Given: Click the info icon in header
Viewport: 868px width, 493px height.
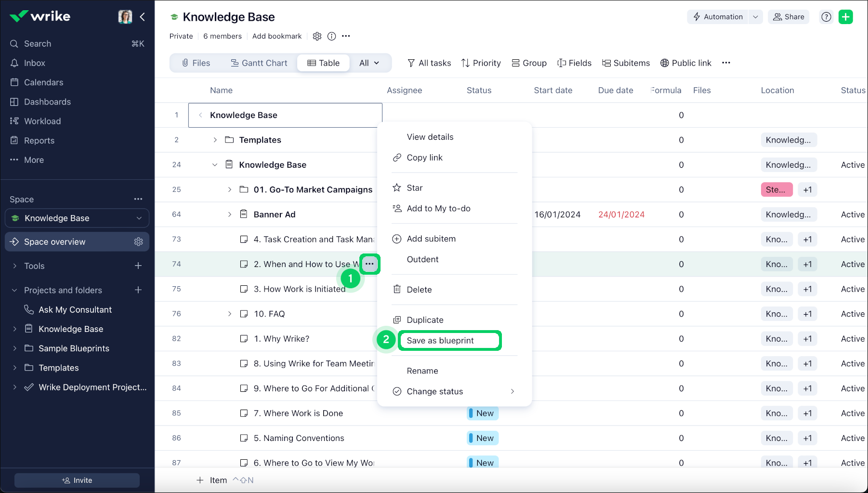Looking at the screenshot, I should click(x=331, y=36).
